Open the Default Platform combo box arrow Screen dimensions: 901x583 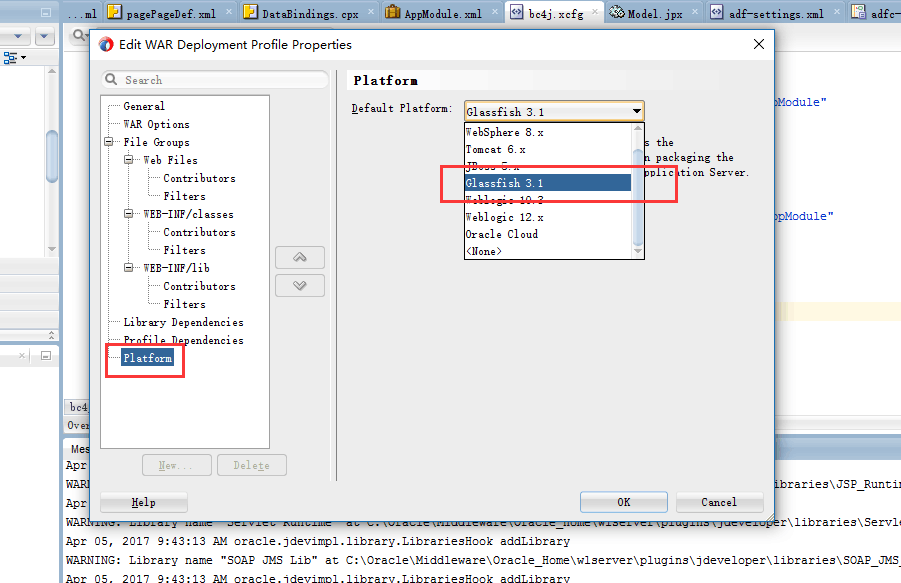[637, 111]
